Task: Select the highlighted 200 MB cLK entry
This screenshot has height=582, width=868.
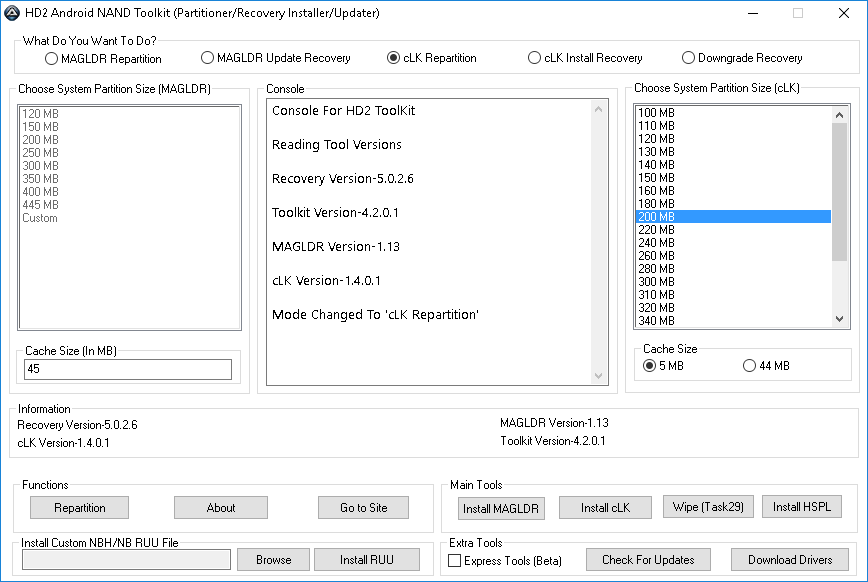Action: point(733,217)
